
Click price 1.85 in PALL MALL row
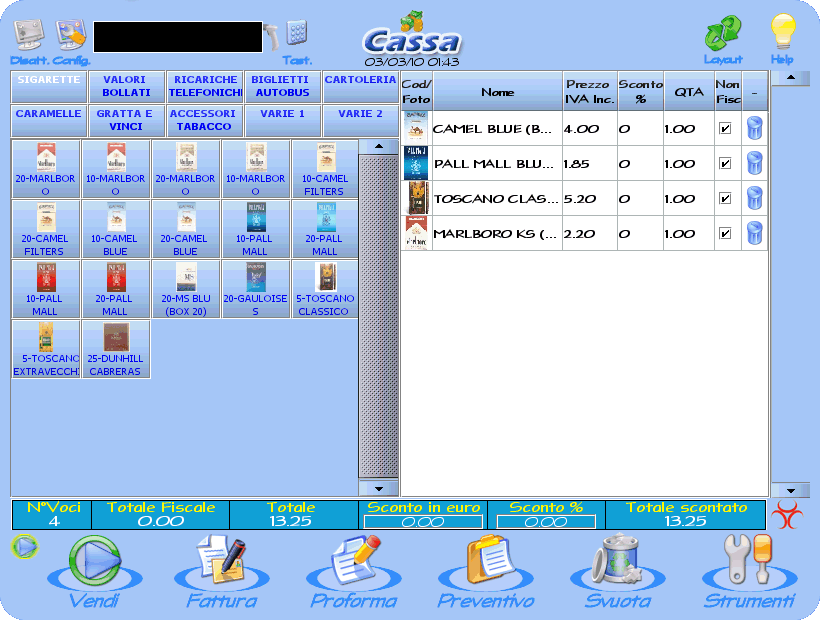[x=576, y=164]
